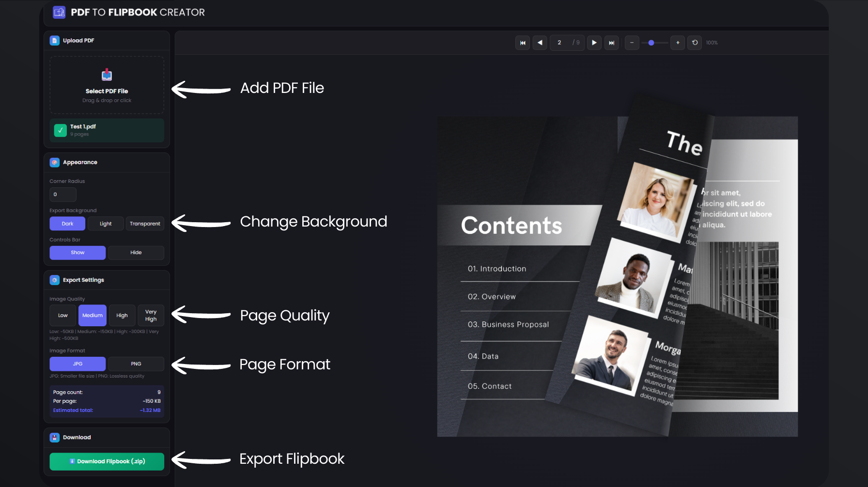The width and height of the screenshot is (868, 487).
Task: Go to the next page
Action: pos(594,43)
